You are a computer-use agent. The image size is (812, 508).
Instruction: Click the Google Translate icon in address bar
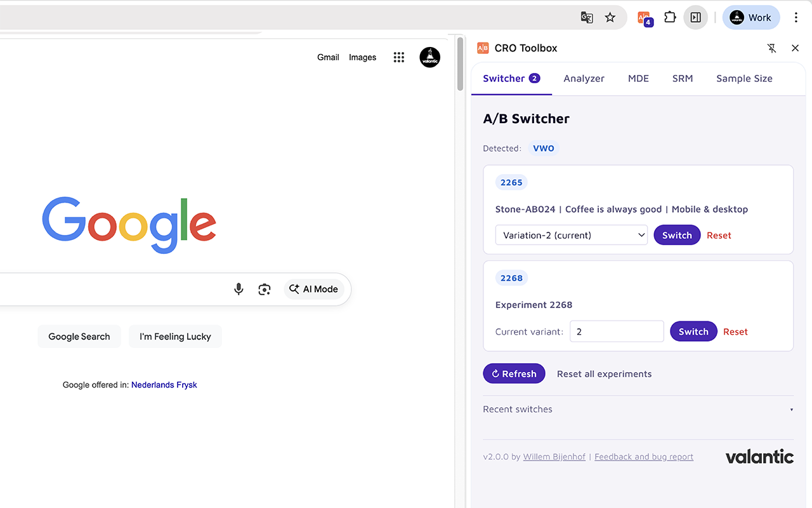[x=587, y=18]
